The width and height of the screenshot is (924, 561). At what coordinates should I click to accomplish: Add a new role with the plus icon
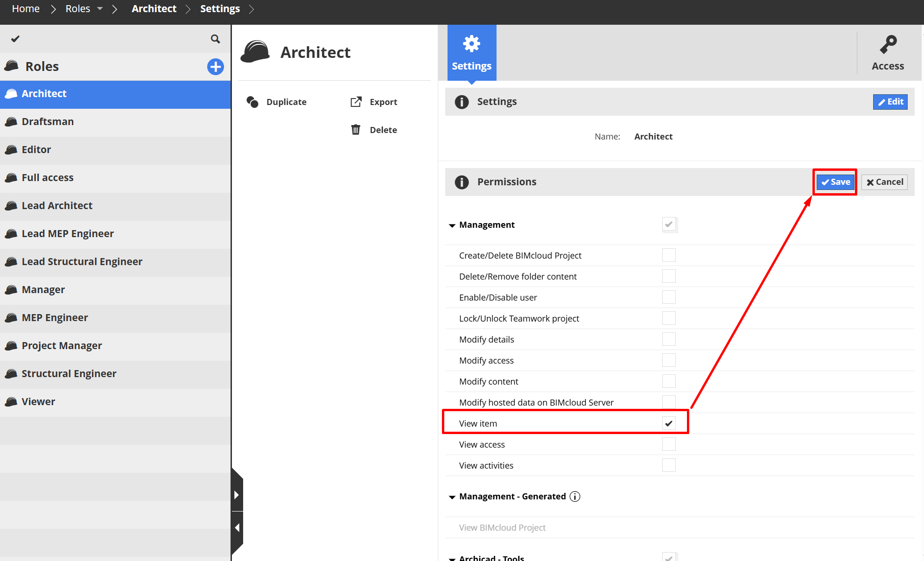point(215,66)
